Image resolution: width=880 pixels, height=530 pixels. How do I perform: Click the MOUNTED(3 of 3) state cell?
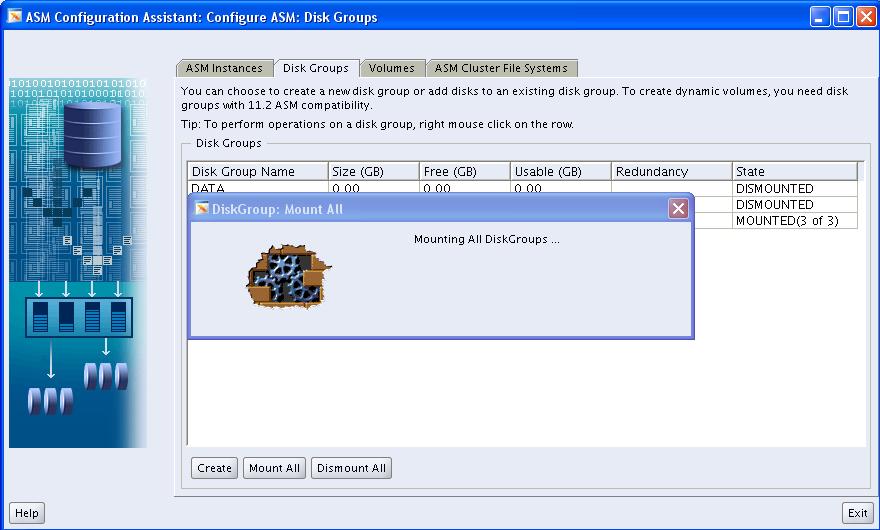[x=794, y=221]
